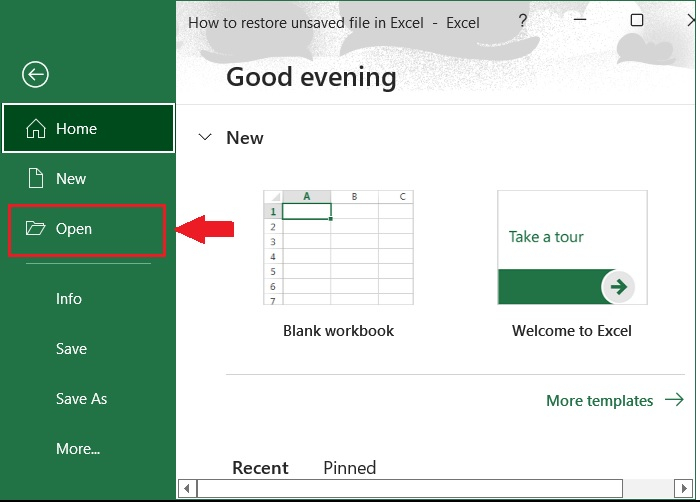
Task: Switch to the Recent tab
Action: [260, 468]
